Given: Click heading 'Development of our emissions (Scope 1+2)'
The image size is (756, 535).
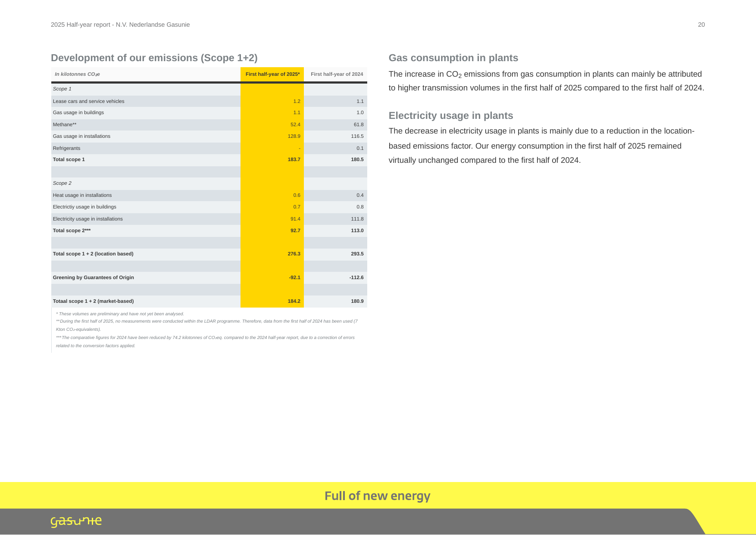Looking at the screenshot, I should tap(154, 58).
